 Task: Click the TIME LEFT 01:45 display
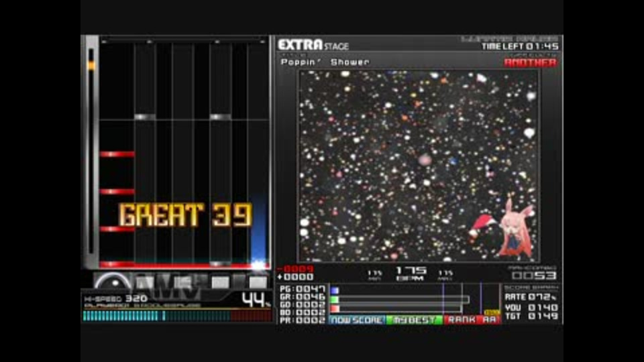[520, 46]
